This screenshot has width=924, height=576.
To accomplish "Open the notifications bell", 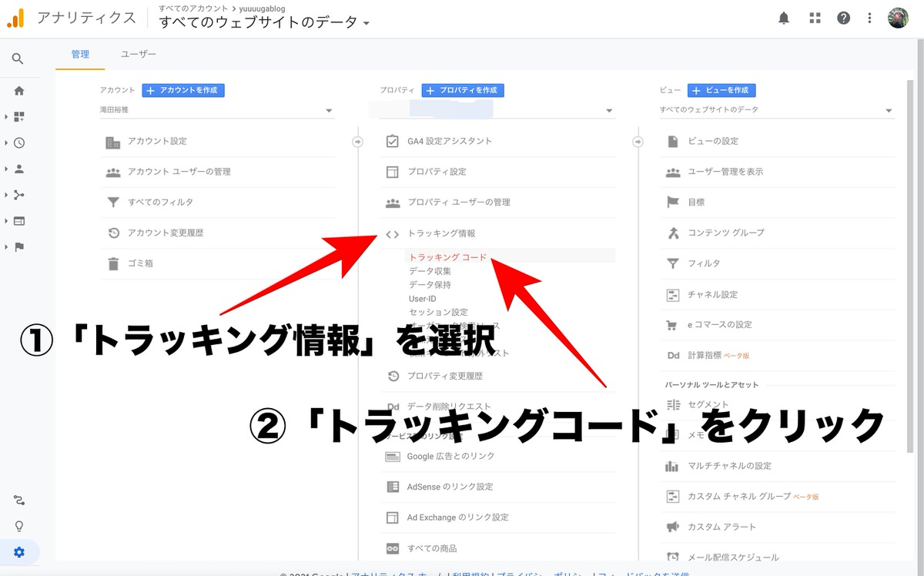I will tap(784, 18).
